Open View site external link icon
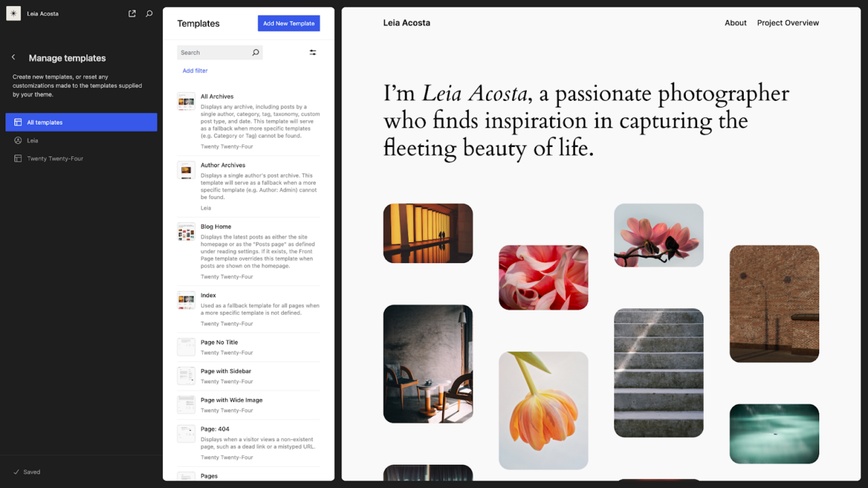This screenshot has width=868, height=488. (x=132, y=13)
